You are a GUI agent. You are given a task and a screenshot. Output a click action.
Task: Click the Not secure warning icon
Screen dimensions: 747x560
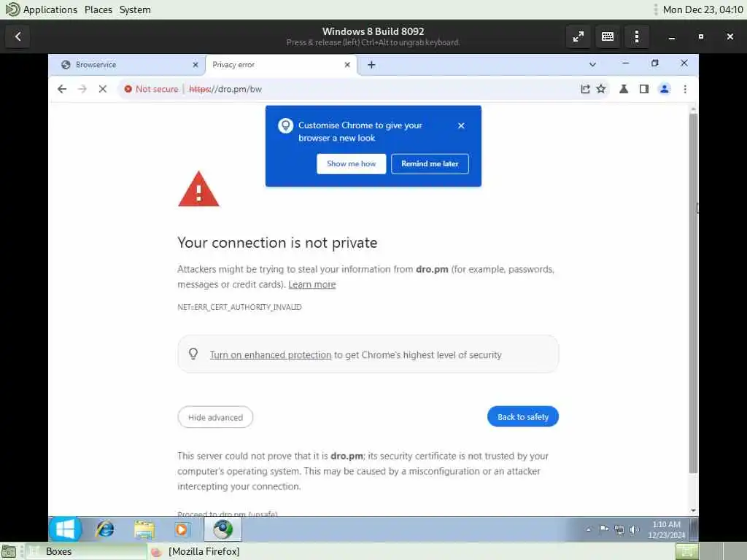(x=128, y=89)
